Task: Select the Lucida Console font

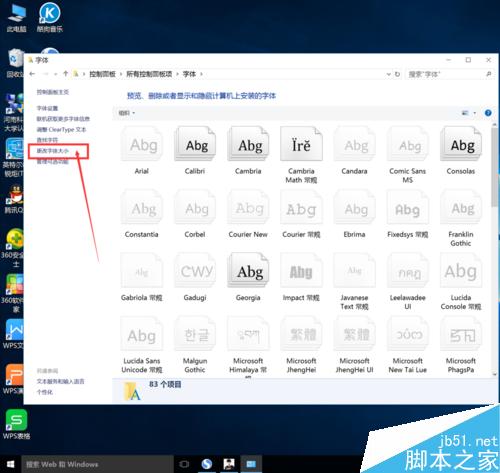Action: click(x=461, y=282)
